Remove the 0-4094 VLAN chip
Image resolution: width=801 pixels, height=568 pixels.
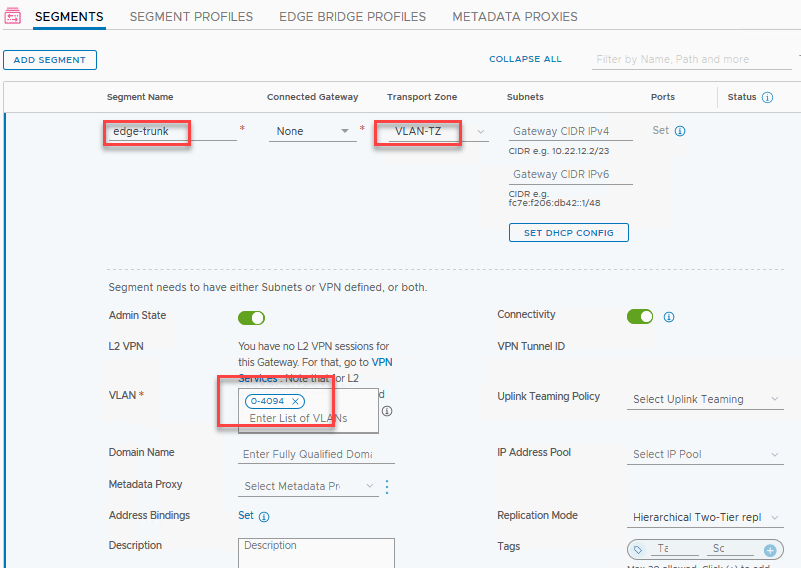pos(295,401)
